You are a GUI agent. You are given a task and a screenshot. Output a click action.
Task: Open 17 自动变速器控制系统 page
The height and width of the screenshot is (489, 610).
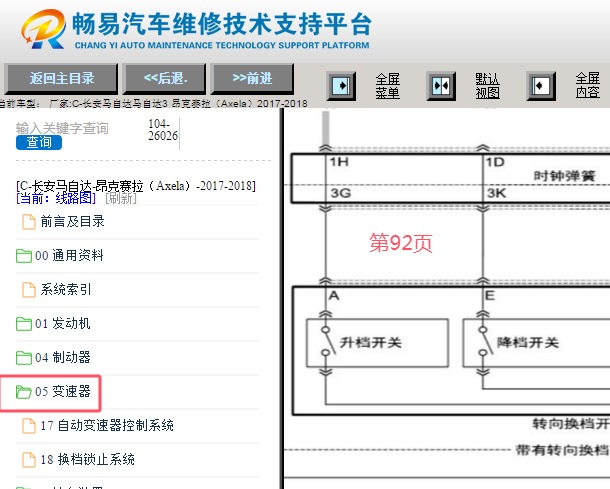(x=107, y=425)
